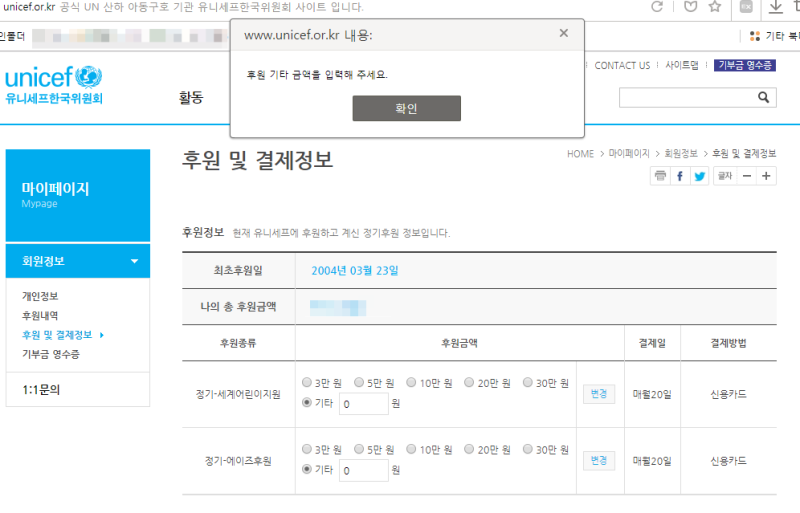Click the Pocket save icon in address bar
The width and height of the screenshot is (800, 513).
(x=690, y=7)
